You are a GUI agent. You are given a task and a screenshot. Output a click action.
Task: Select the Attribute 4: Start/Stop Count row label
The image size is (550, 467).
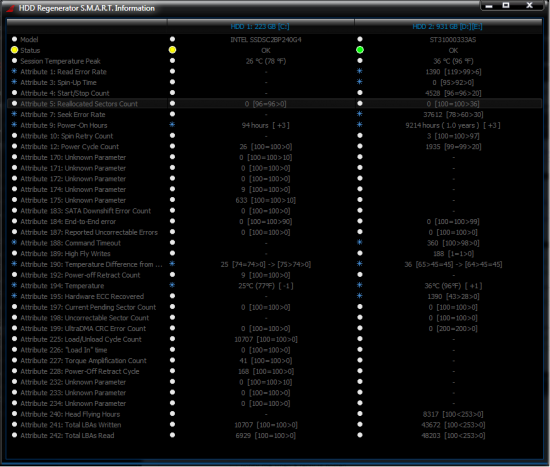click(65, 93)
